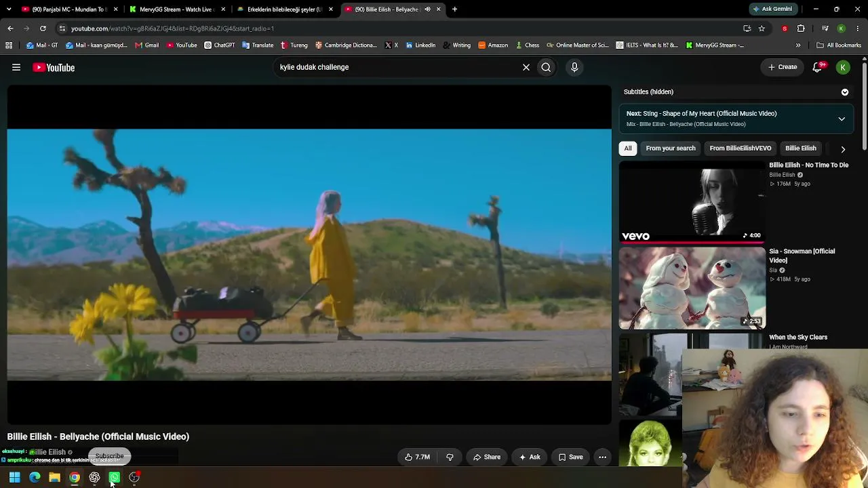Save the video to a playlist
The width and height of the screenshot is (868, 488).
(x=570, y=457)
